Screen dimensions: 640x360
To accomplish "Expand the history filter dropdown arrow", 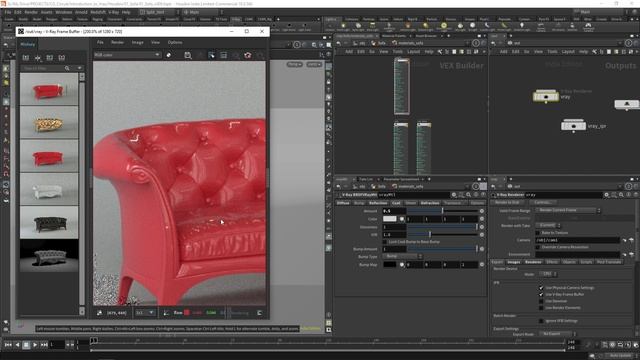I will [x=80, y=69].
